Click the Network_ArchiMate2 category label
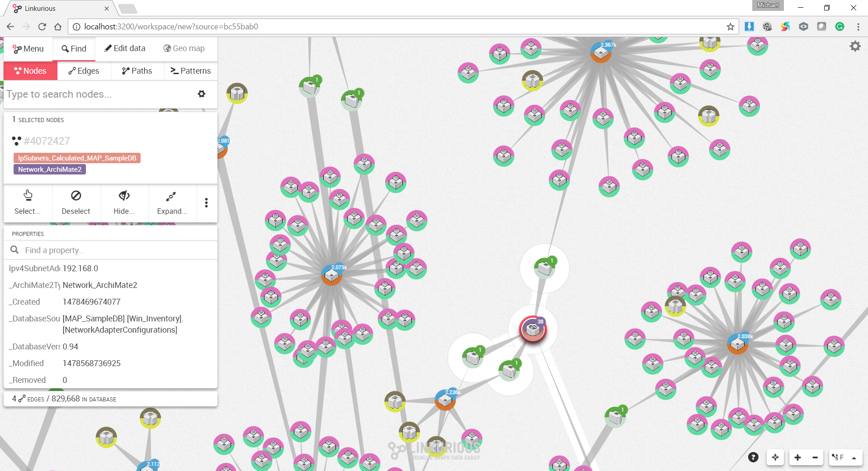 point(50,170)
